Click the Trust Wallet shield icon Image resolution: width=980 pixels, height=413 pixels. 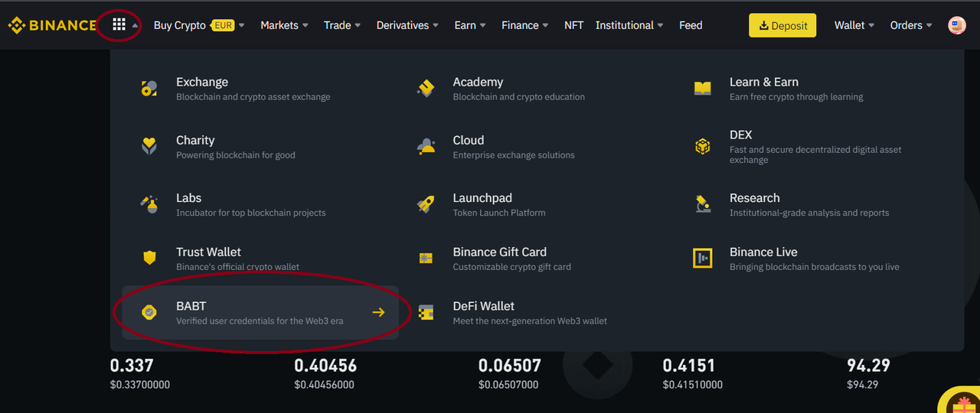[149, 258]
